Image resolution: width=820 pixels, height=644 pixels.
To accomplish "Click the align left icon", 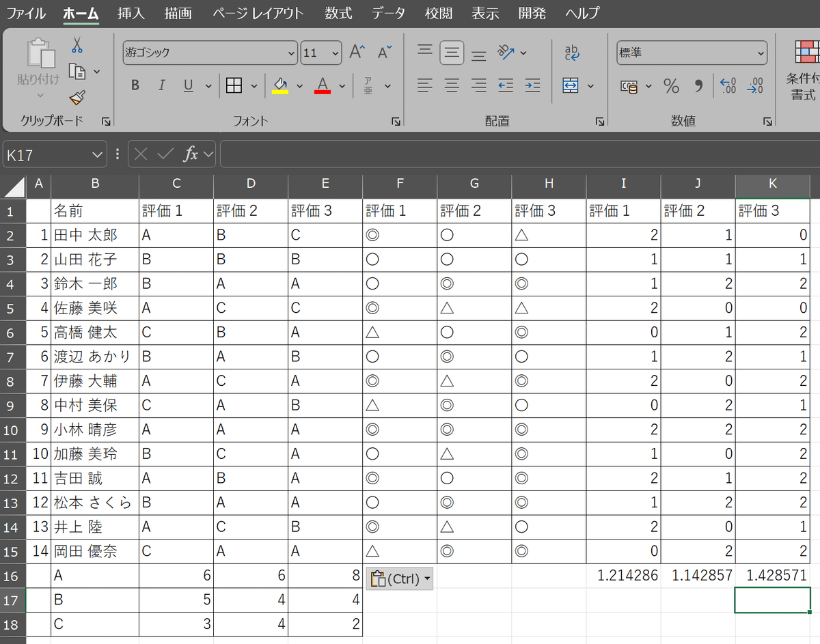I will (x=425, y=85).
